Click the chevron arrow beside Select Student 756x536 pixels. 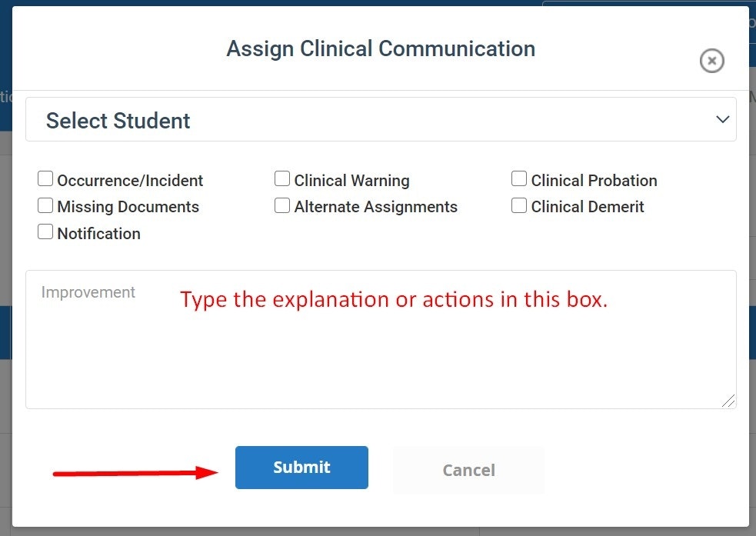pos(721,120)
